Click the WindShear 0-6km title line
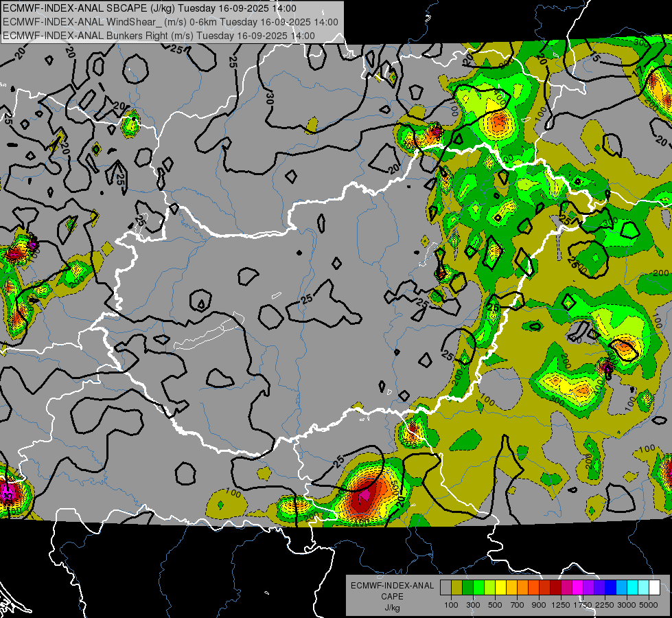Screen dimensions: 672x618 click(x=170, y=22)
